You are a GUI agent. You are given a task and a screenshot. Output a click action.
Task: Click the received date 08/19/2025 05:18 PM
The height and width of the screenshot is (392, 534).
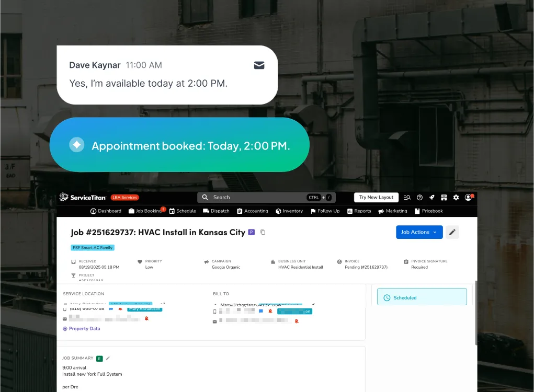coord(99,267)
